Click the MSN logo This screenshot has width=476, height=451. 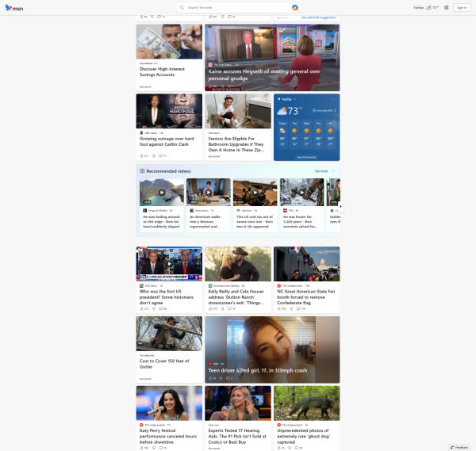[14, 8]
